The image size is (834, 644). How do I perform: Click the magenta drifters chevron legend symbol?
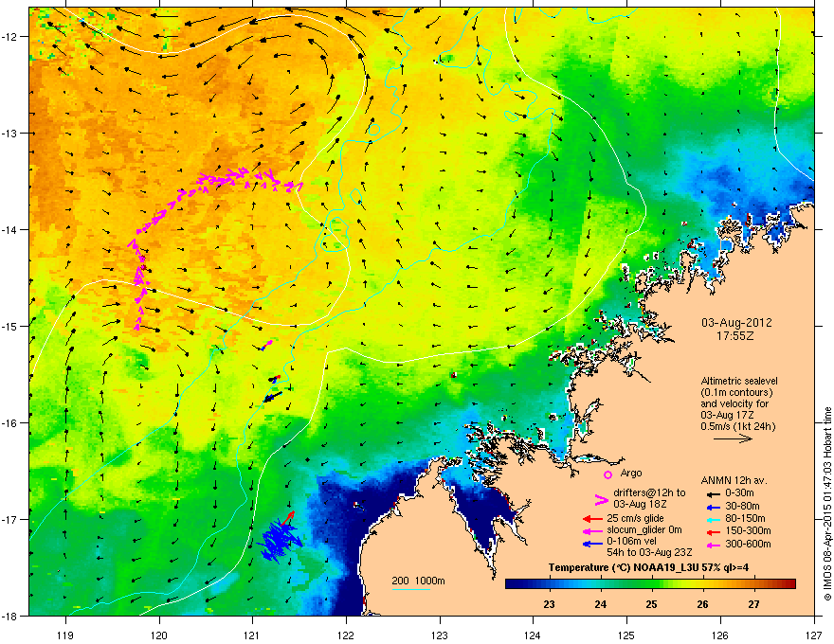point(601,499)
